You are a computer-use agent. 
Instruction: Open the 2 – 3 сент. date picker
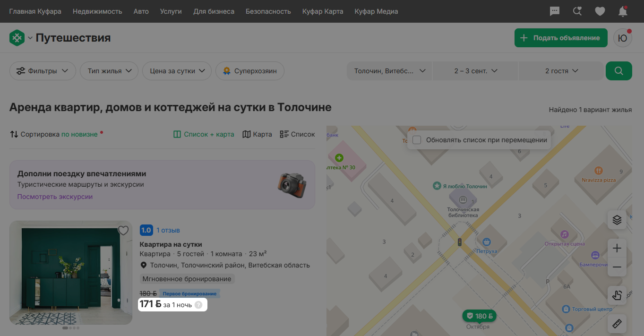(x=476, y=71)
